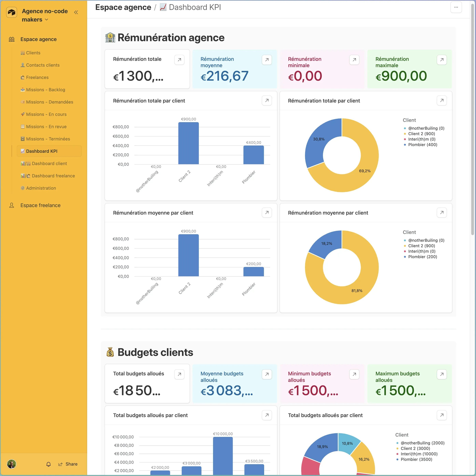Click the €216,67 average remuneration value
Image resolution: width=476 pixels, height=476 pixels.
(x=225, y=76)
